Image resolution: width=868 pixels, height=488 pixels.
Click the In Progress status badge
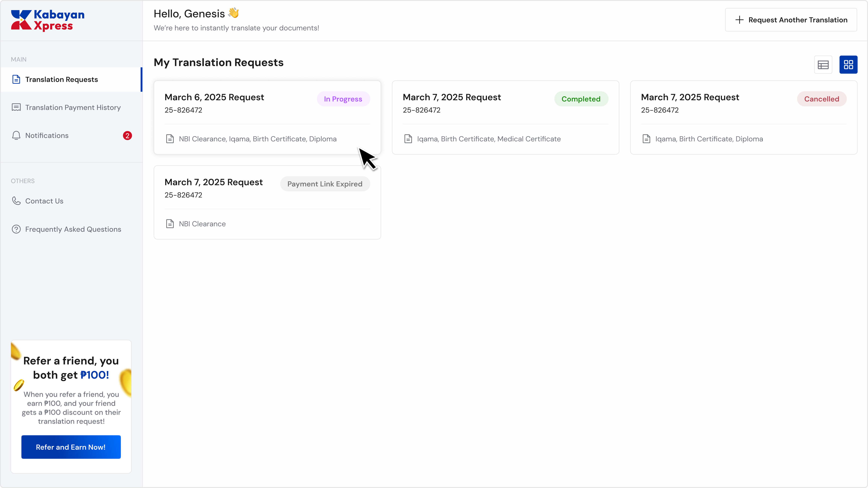coord(343,99)
